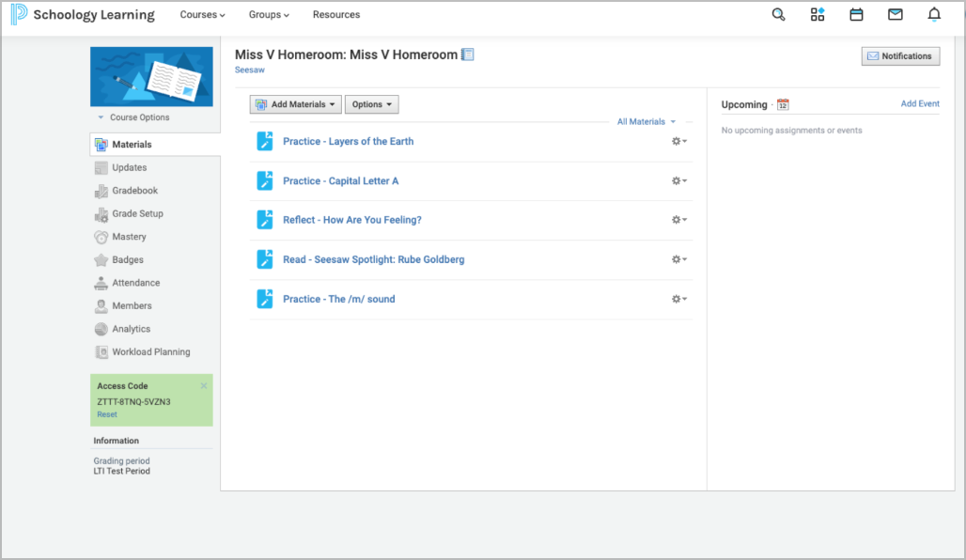Open the calendar icon in top bar
The height and width of the screenshot is (560, 966).
click(856, 14)
